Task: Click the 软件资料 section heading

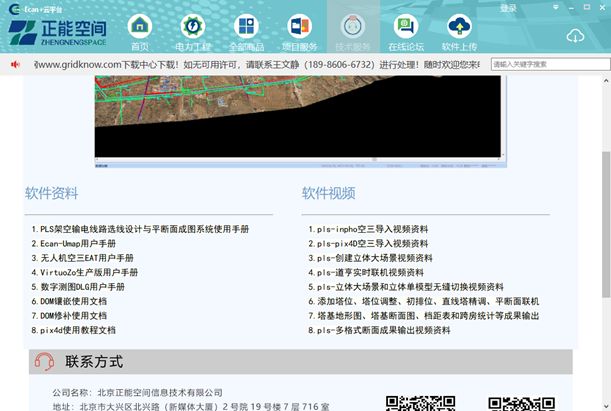Action: [x=51, y=193]
